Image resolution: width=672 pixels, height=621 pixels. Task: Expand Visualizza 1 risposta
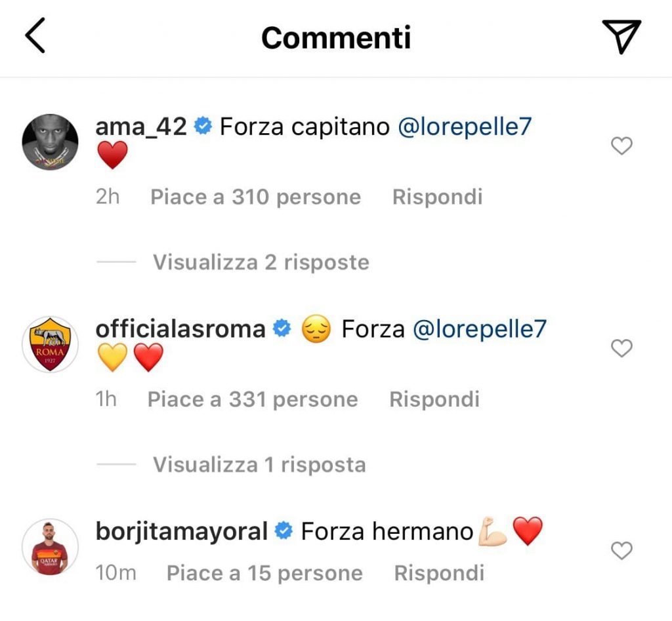pyautogui.click(x=259, y=465)
